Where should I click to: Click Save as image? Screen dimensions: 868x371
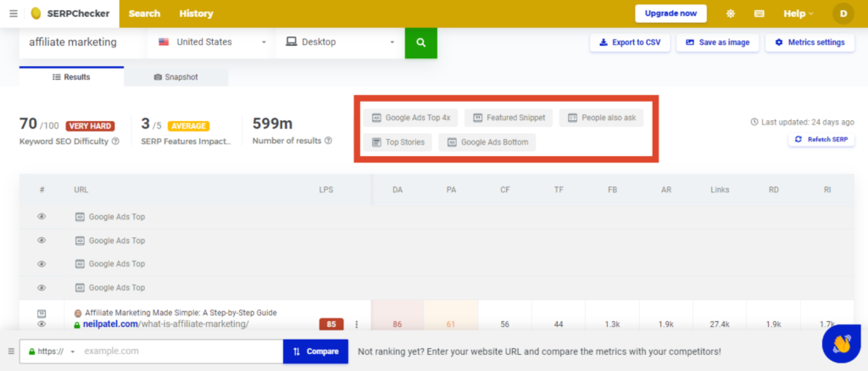717,42
